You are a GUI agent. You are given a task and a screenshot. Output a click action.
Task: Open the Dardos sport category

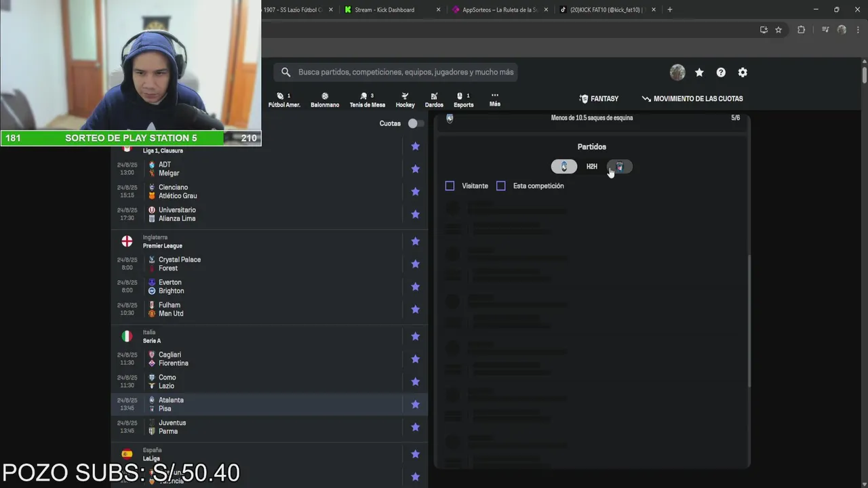[434, 100]
